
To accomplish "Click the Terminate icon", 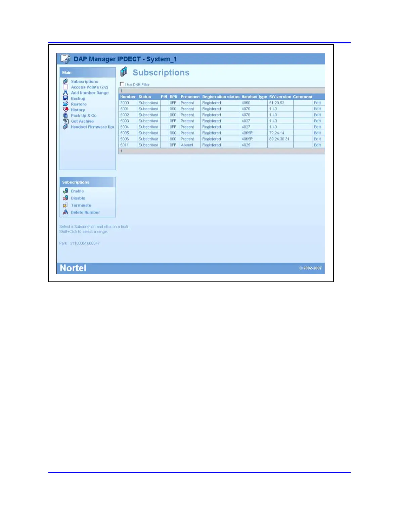I will click(x=65, y=205).
